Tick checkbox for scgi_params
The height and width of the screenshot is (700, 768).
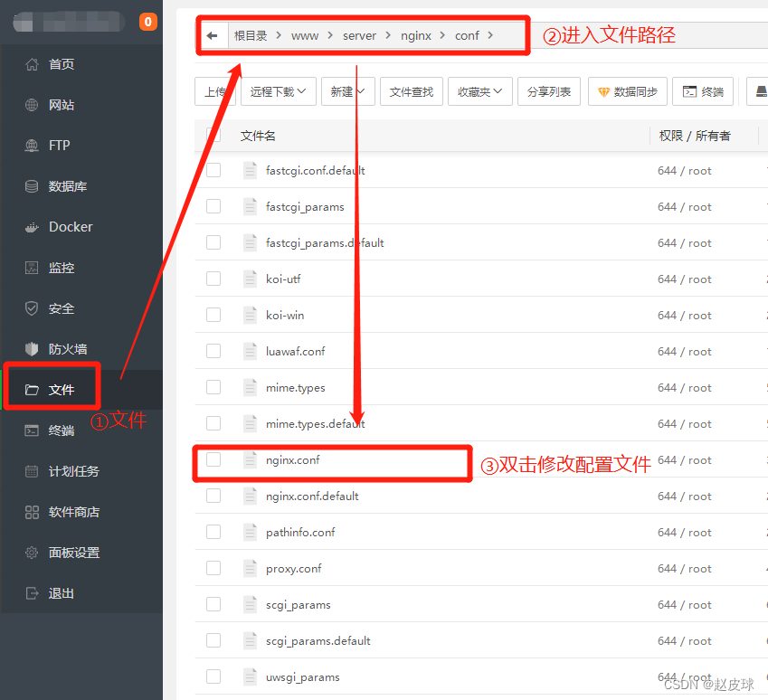pos(213,604)
